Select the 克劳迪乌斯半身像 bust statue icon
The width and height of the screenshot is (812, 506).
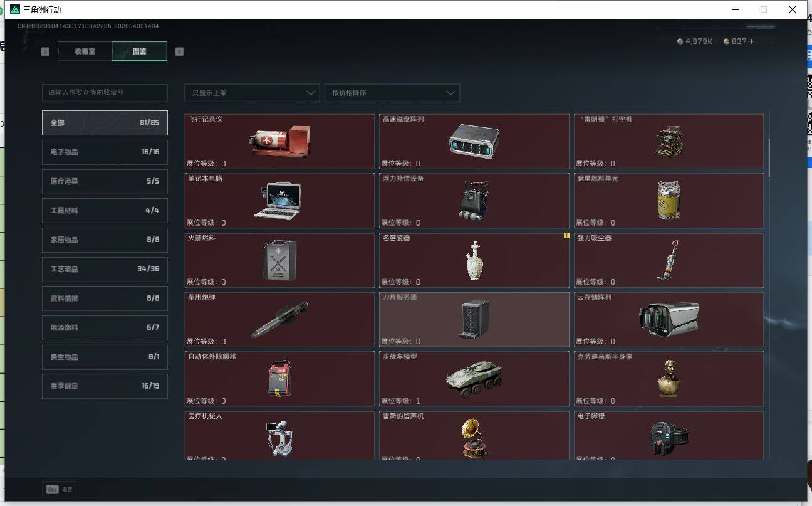coord(669,378)
